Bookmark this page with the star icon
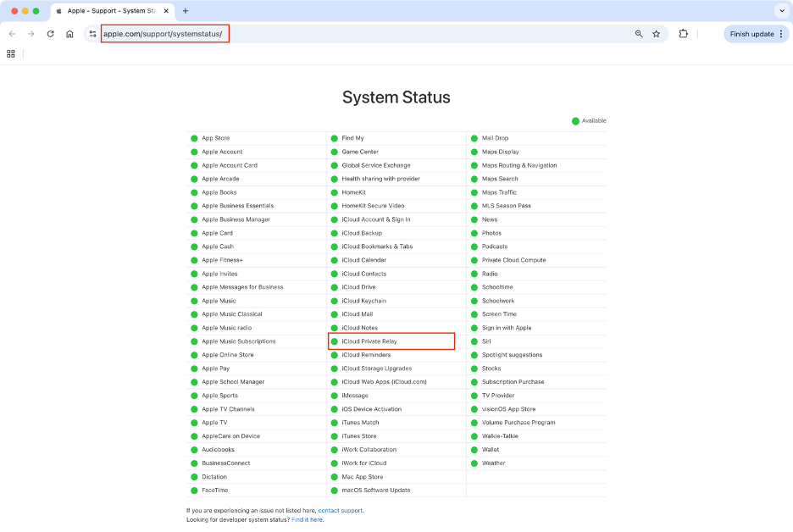 657,34
